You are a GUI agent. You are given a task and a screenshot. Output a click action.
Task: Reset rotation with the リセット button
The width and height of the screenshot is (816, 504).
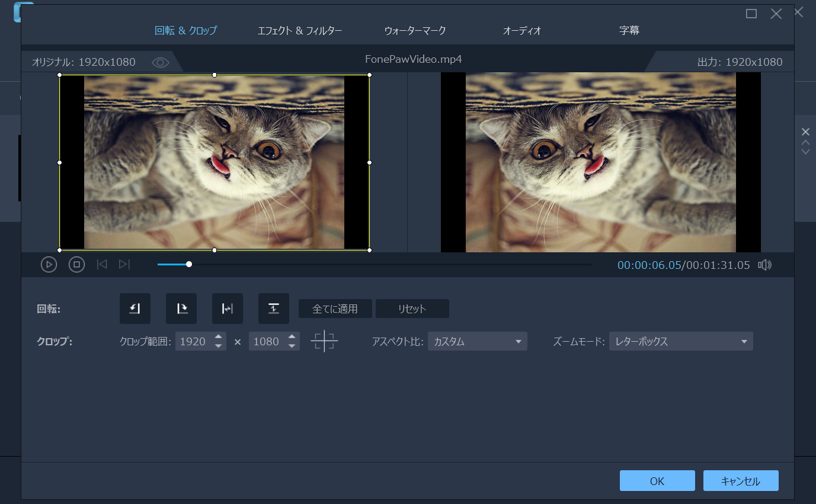coord(412,308)
